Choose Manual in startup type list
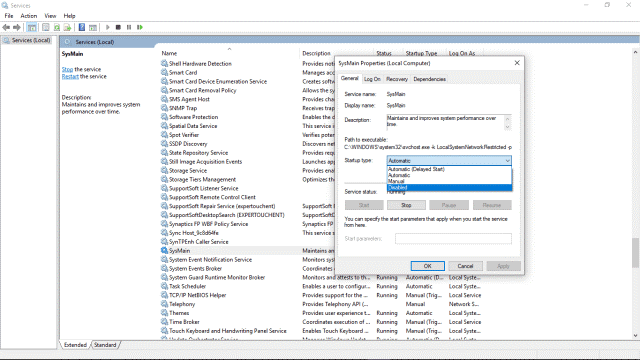 coord(449,181)
